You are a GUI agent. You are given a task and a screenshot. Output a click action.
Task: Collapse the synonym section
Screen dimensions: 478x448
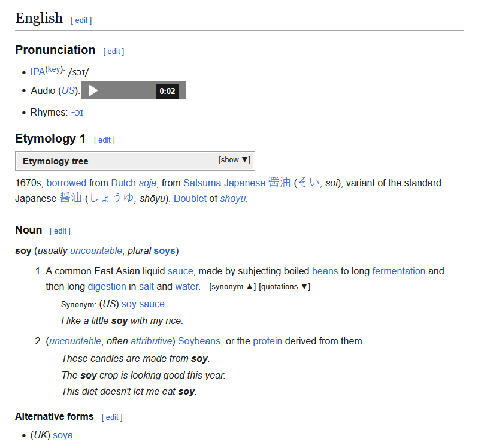[x=232, y=287]
